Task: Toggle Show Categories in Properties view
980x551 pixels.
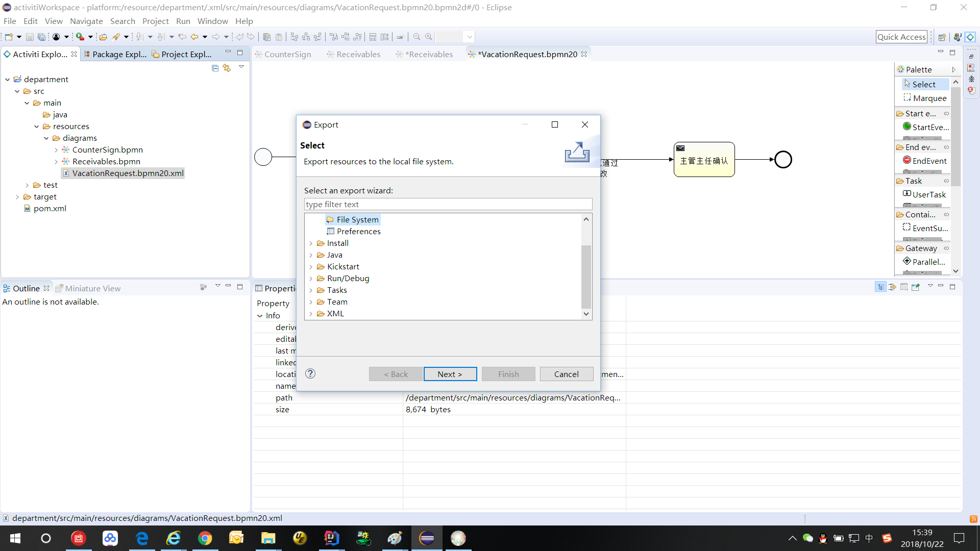Action: tap(880, 287)
